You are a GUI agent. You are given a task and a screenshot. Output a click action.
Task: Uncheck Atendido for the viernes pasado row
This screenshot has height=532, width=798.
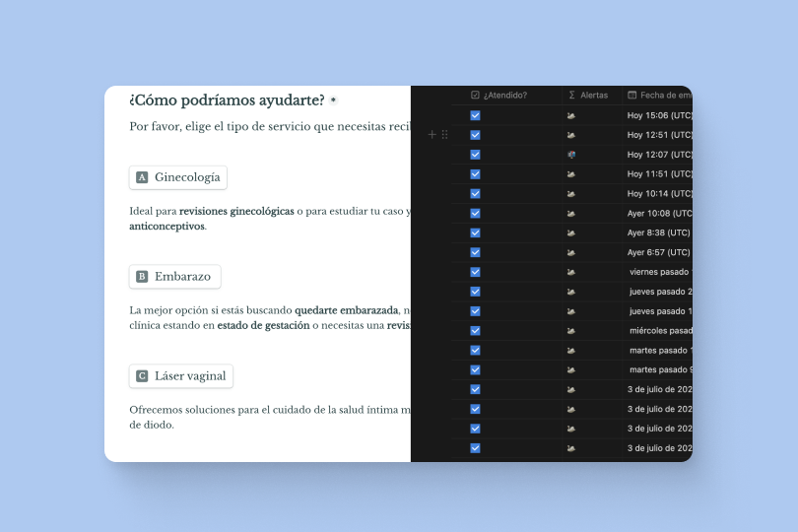(x=475, y=272)
